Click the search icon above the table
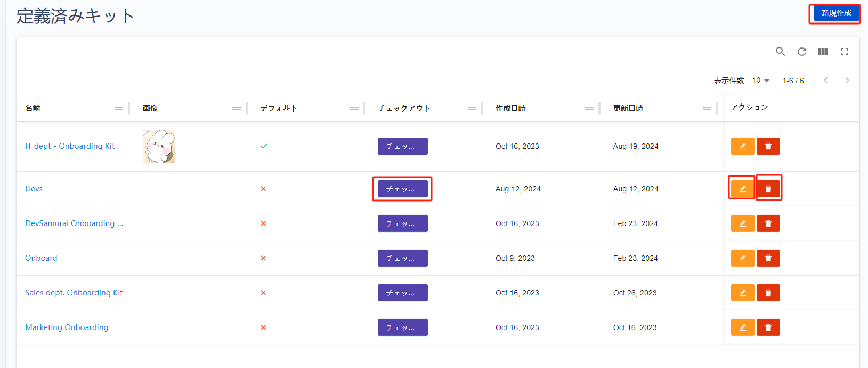The width and height of the screenshot is (868, 368). [780, 52]
